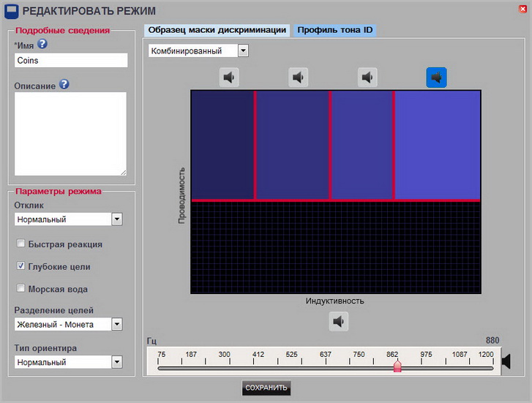This screenshot has width=532, height=403.
Task: Enable the Морская вода checkbox
Action: click(21, 289)
